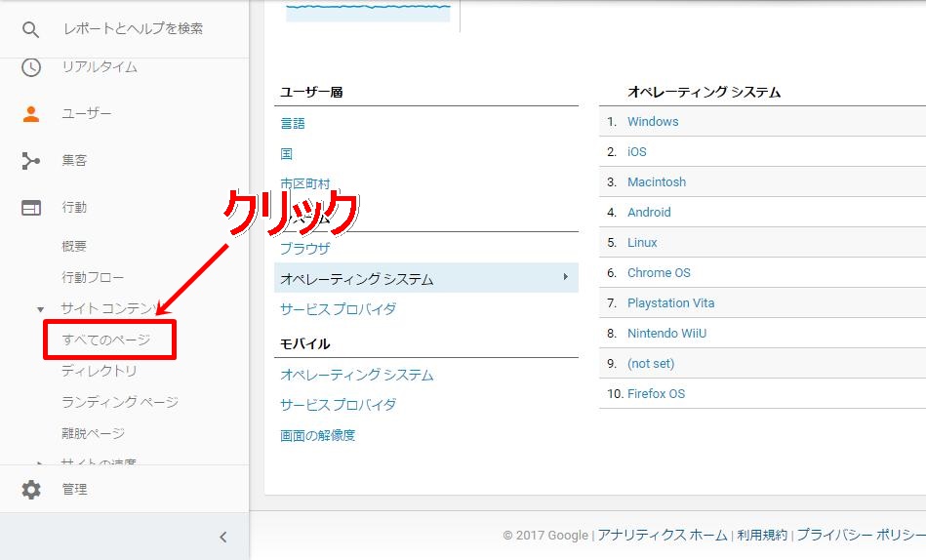Click the search magnifier icon

tap(30, 29)
